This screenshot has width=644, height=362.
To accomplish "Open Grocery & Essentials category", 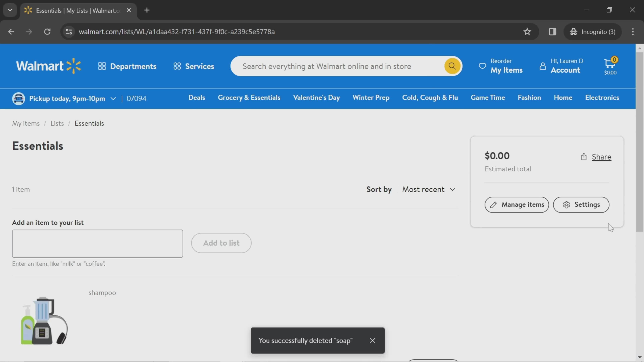I will coord(249,98).
